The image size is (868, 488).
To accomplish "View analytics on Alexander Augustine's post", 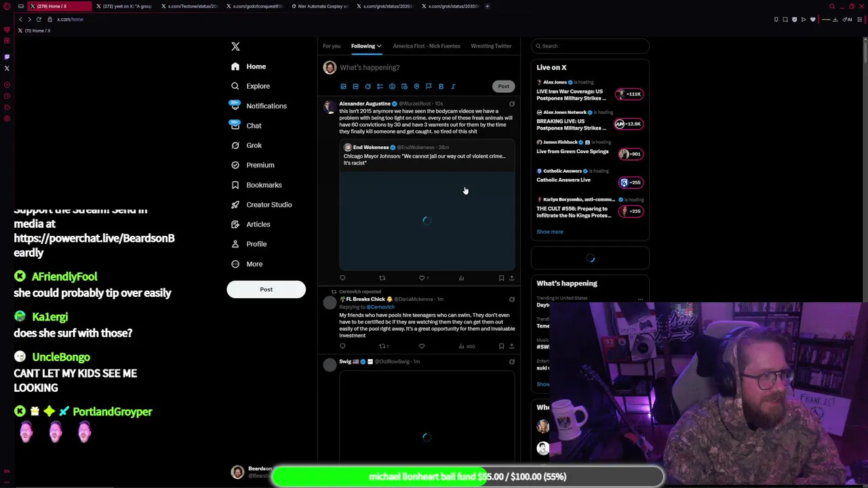I will point(461,278).
